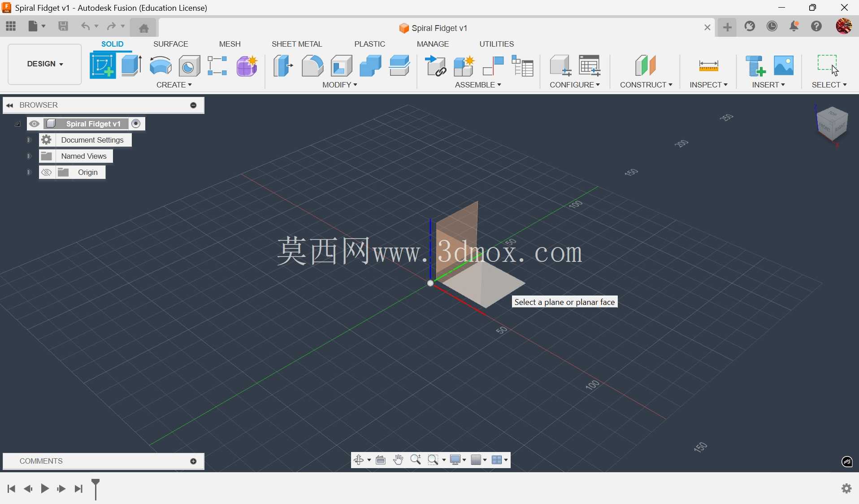Viewport: 859px width, 504px height.
Task: Expand the Document Settings node
Action: coord(29,140)
